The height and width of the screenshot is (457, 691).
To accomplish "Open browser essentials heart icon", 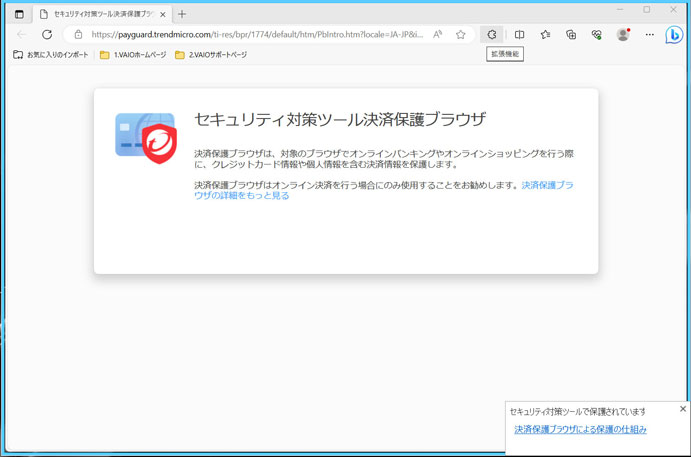I will click(597, 34).
